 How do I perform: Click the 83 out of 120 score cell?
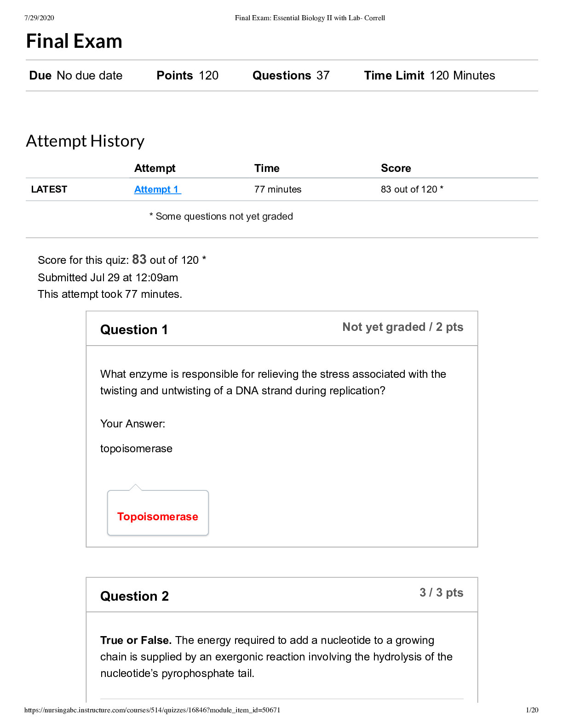411,189
